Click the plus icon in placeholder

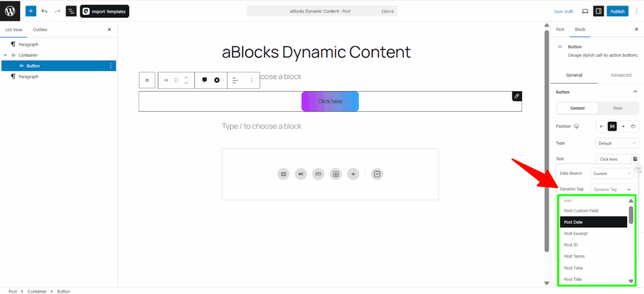pos(353,174)
